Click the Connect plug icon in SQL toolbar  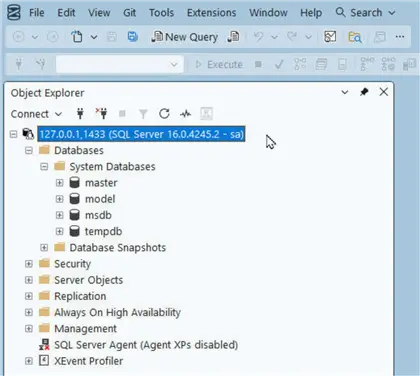tap(19, 64)
